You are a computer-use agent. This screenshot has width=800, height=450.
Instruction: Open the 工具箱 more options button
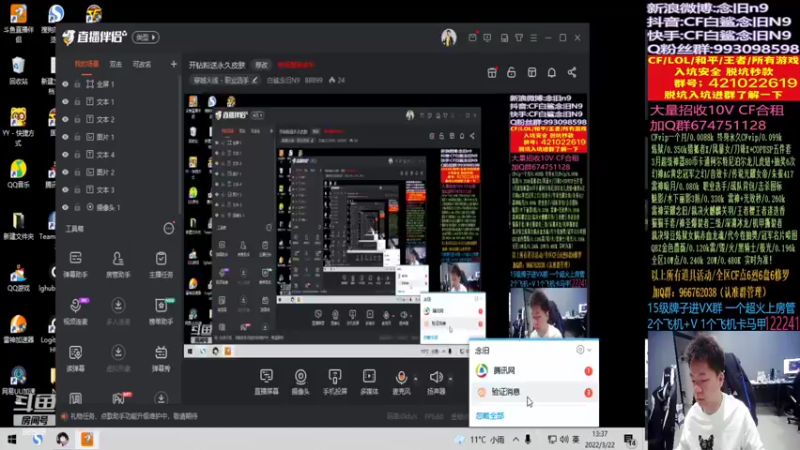coord(169,229)
